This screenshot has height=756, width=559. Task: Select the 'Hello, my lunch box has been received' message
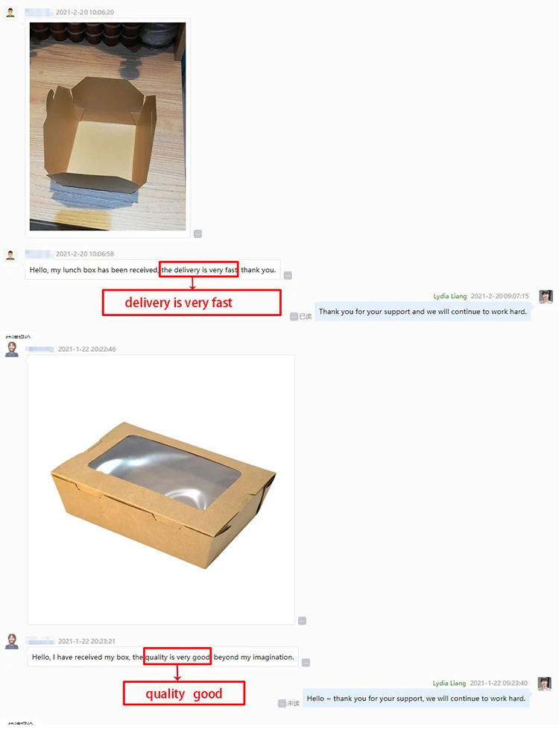153,270
